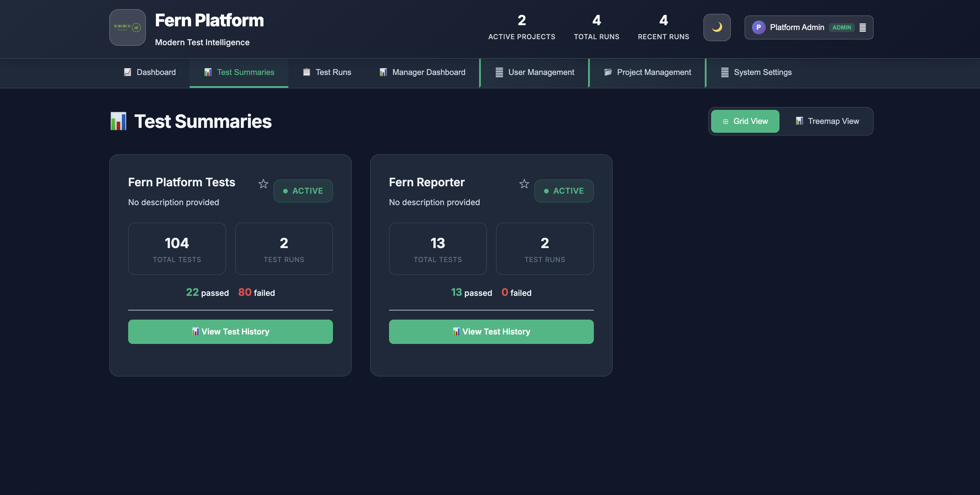980x495 pixels.
Task: View Test History for Fern Platform Tests
Action: 230,332
